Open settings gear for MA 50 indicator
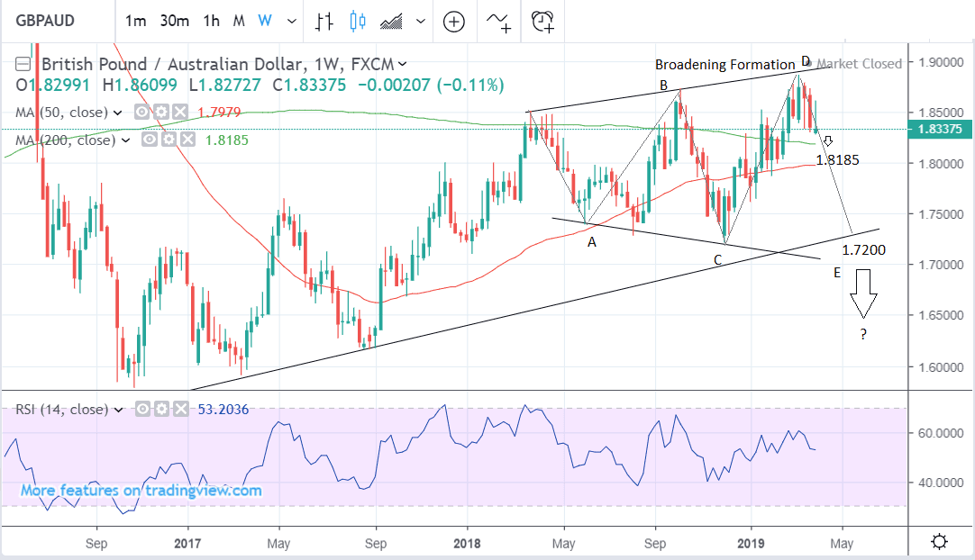Viewport: 975px width, 560px height. pos(159,113)
